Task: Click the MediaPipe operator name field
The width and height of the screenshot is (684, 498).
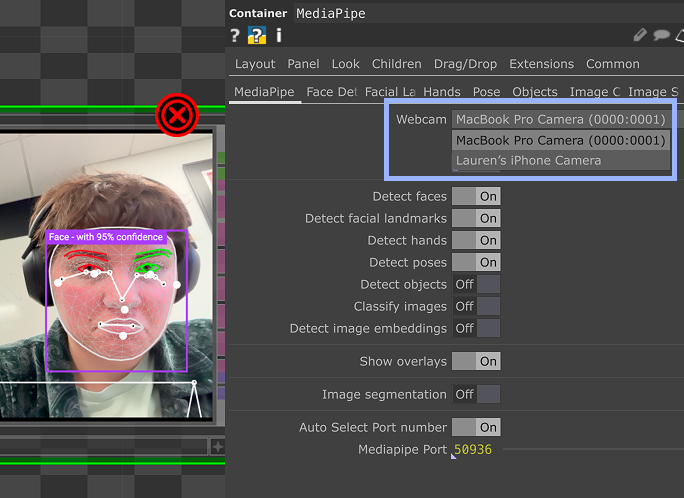Action: click(x=489, y=14)
